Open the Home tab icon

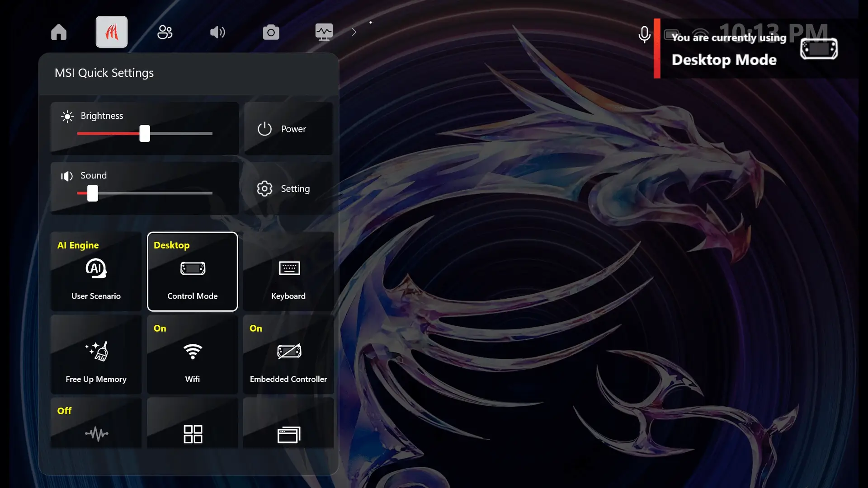coord(59,32)
